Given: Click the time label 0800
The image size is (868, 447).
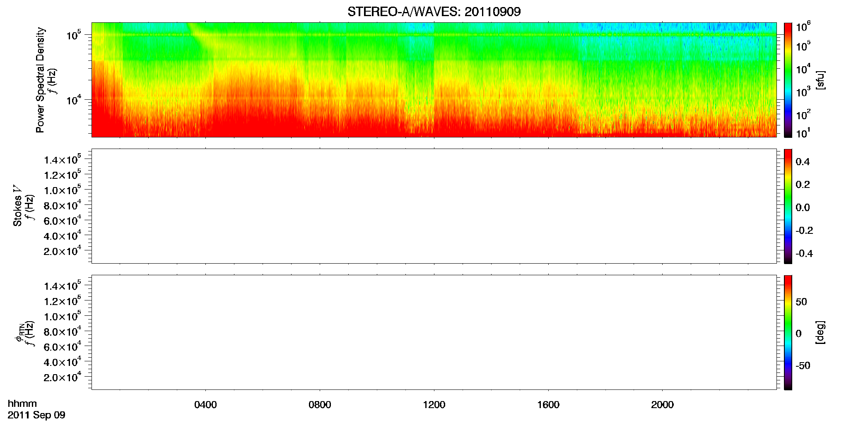Looking at the screenshot, I should (320, 405).
